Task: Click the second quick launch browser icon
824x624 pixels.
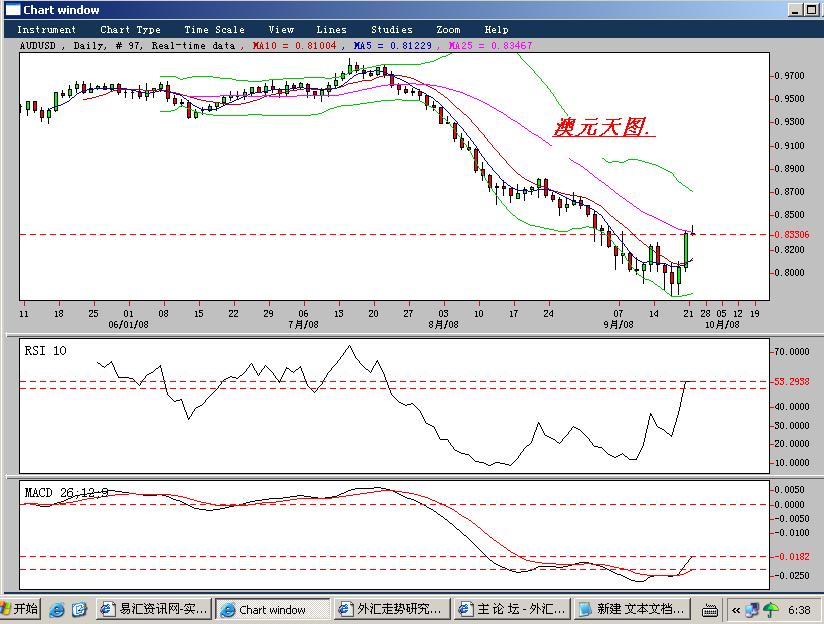Action: point(79,610)
